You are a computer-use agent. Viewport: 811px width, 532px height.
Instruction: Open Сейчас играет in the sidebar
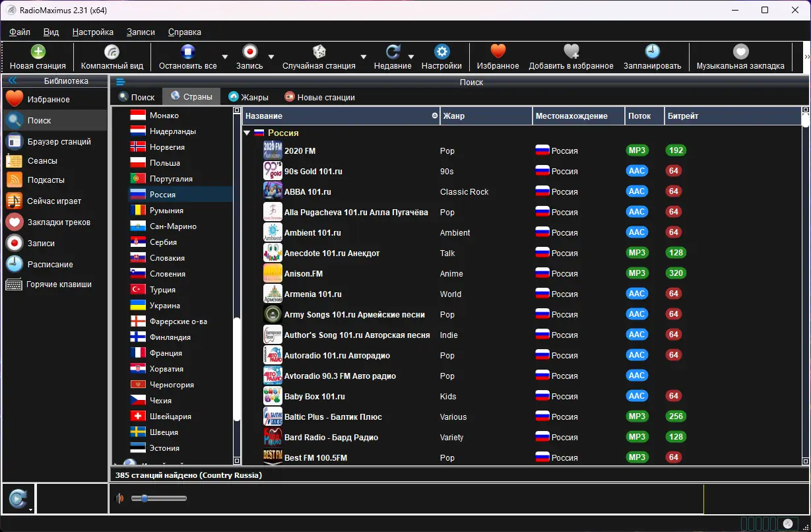[54, 201]
